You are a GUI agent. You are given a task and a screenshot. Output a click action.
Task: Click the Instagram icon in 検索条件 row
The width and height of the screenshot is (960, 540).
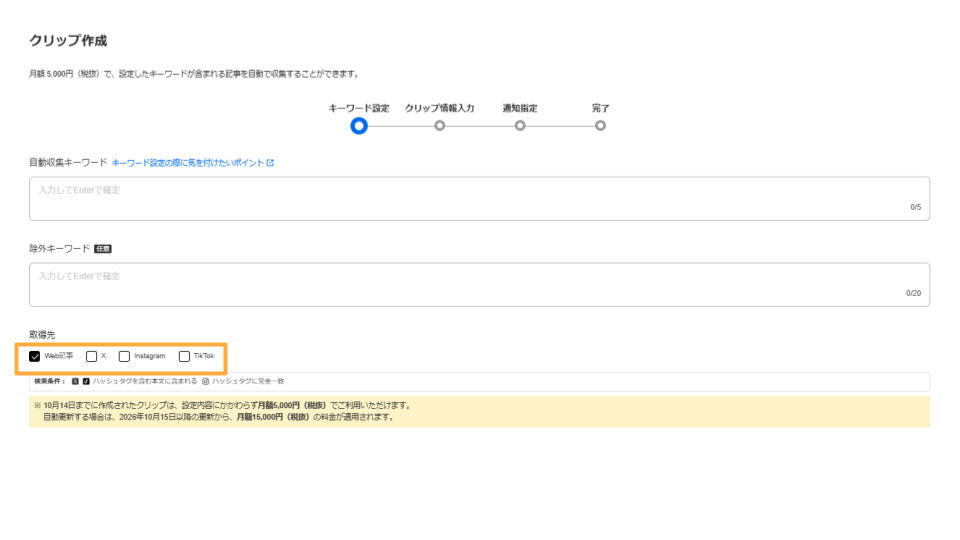pos(206,381)
